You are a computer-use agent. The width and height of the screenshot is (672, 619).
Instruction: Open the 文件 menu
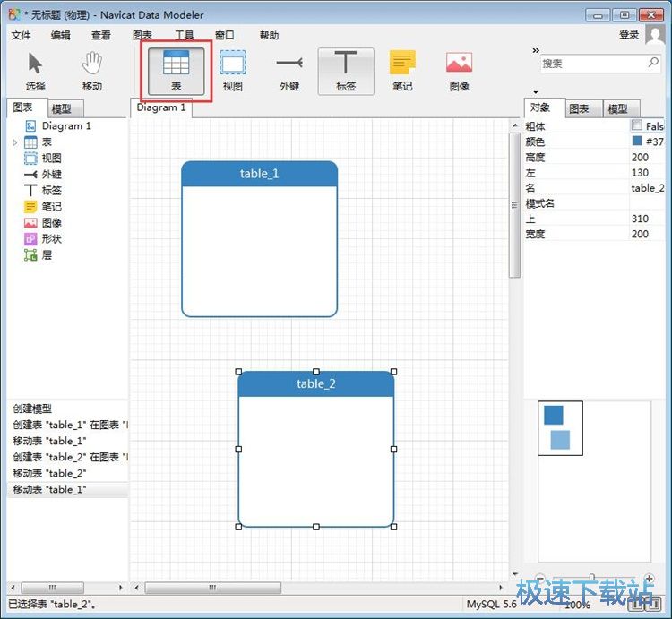[x=21, y=35]
